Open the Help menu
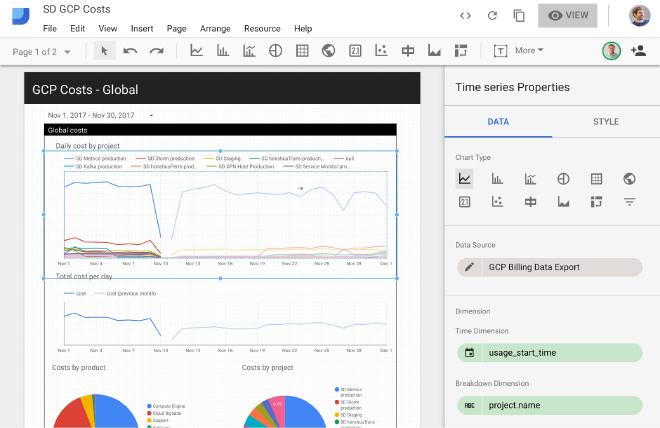 click(x=303, y=29)
